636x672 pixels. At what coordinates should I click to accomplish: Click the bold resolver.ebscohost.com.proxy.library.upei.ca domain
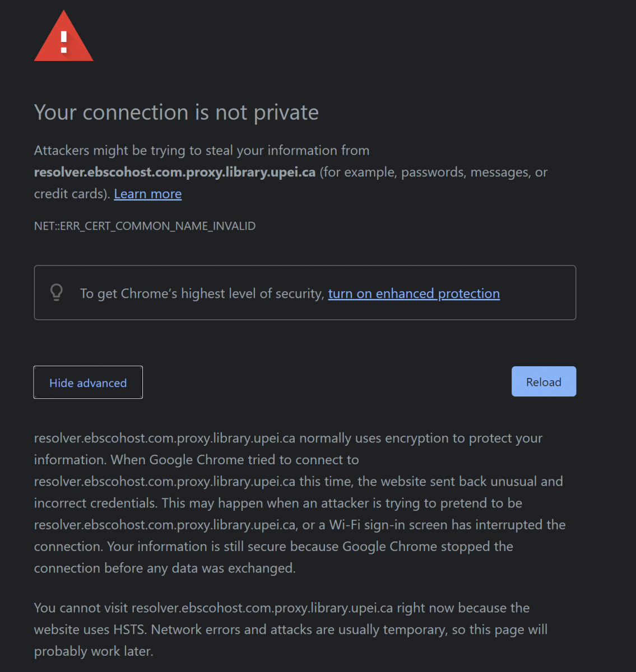pyautogui.click(x=174, y=172)
